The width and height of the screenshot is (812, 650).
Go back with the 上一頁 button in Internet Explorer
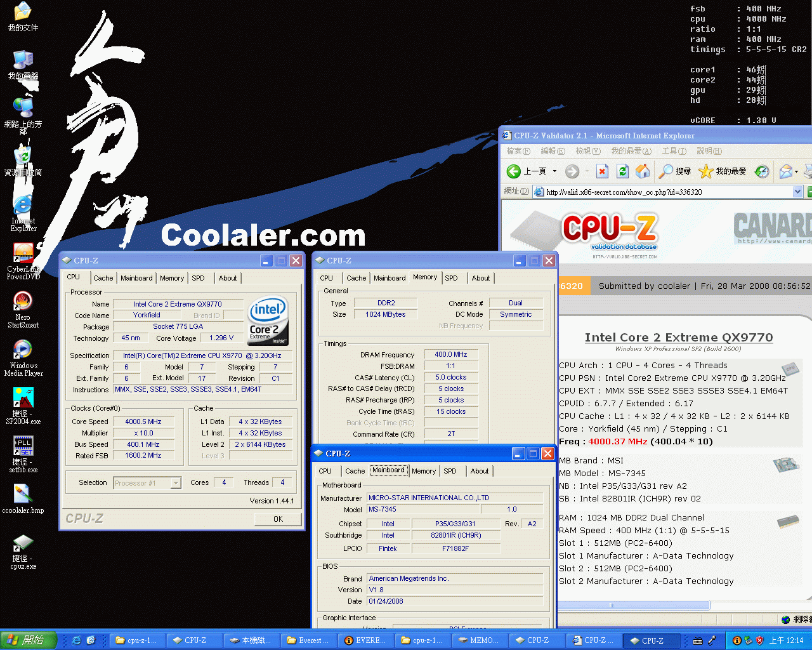click(x=526, y=171)
